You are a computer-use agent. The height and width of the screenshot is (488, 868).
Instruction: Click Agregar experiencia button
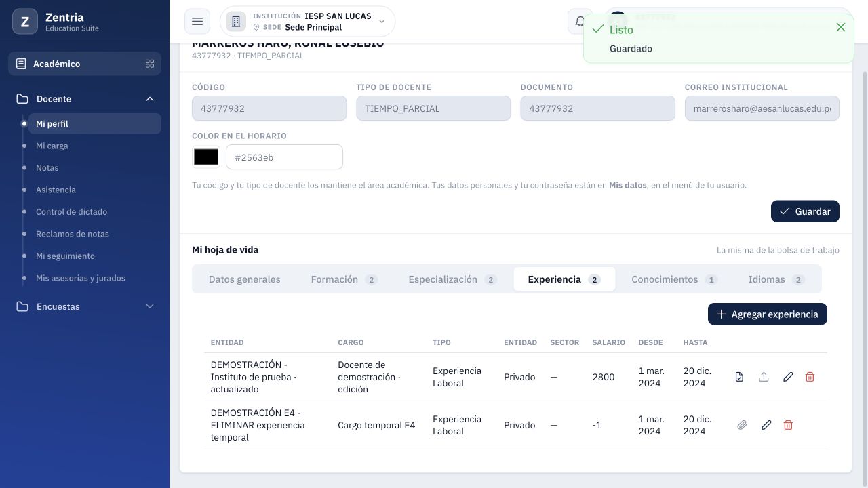click(768, 314)
